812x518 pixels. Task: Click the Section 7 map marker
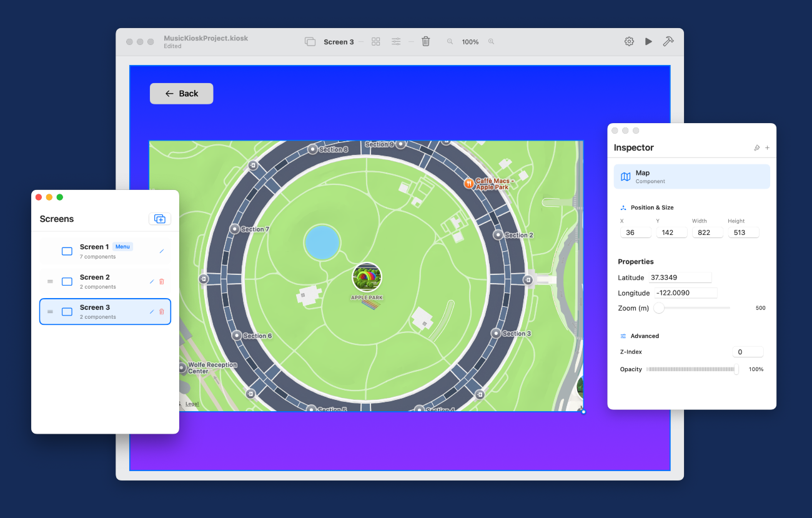(235, 229)
